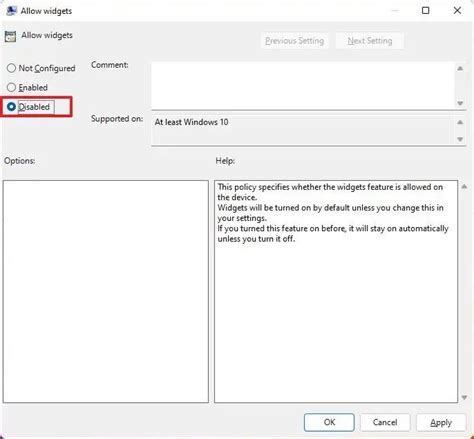Click Comment box scroll up arrow
The width and height of the screenshot is (474, 439).
460,68
